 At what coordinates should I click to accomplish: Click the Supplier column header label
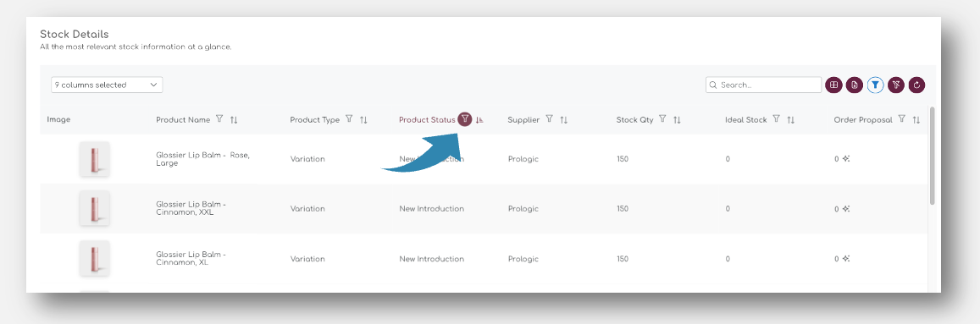523,120
